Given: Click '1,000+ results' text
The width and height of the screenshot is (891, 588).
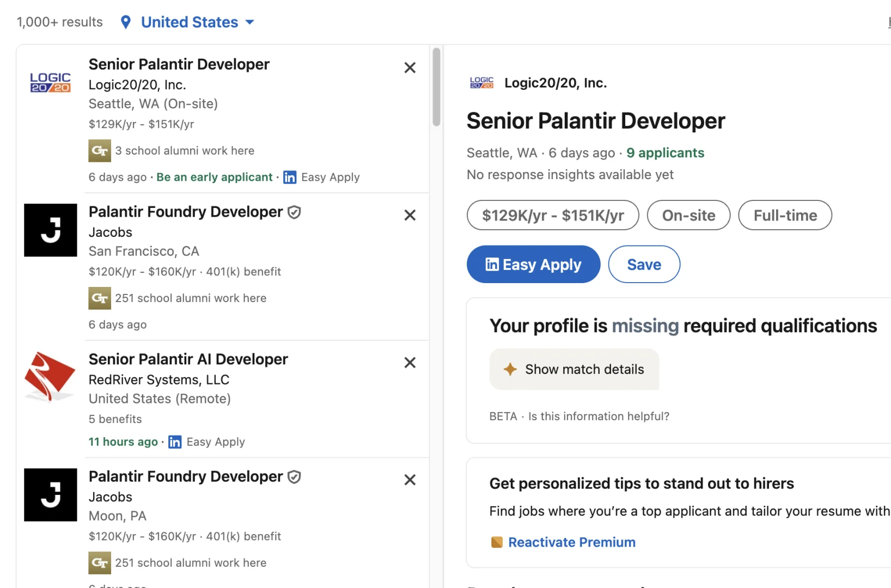Looking at the screenshot, I should point(59,22).
